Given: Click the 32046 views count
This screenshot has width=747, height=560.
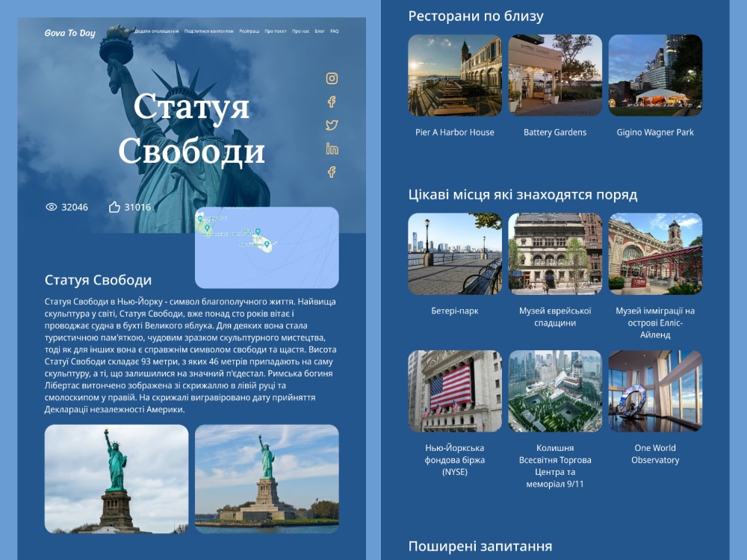Looking at the screenshot, I should coord(75,207).
